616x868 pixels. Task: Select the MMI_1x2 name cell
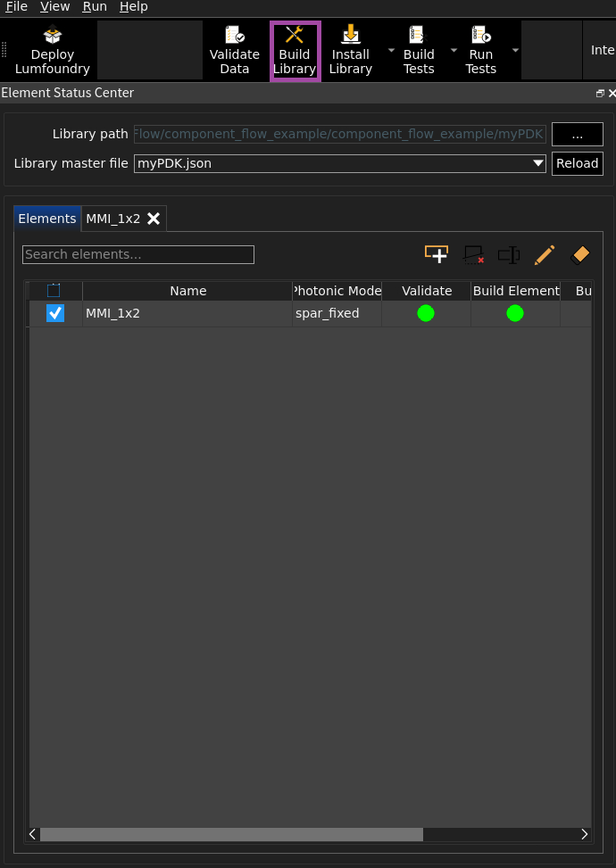[187, 313]
